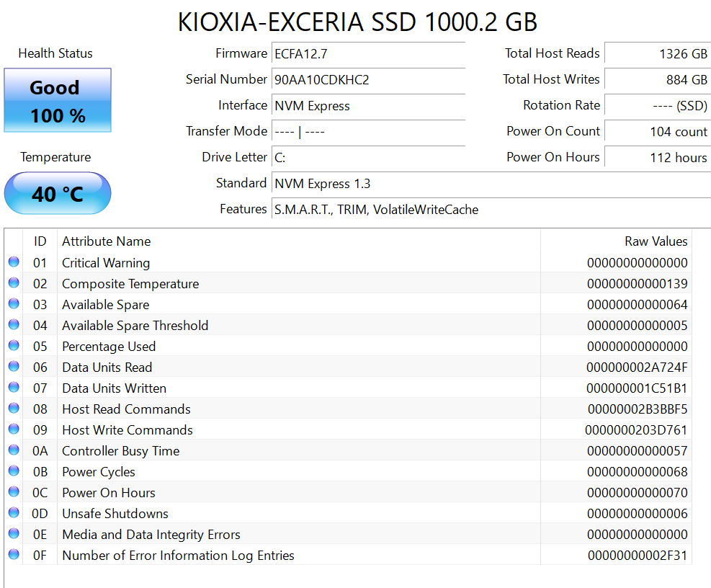The image size is (711, 588).
Task: Click the blue orb beside Power On Hours row 0C
Action: 14,491
